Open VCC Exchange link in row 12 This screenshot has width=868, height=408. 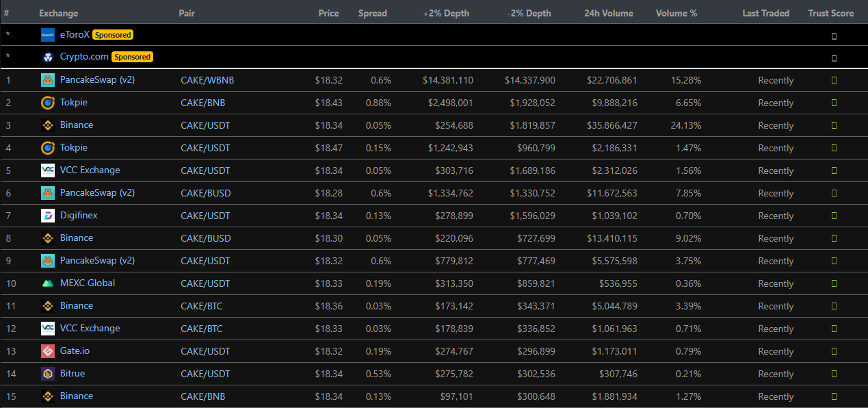point(90,328)
